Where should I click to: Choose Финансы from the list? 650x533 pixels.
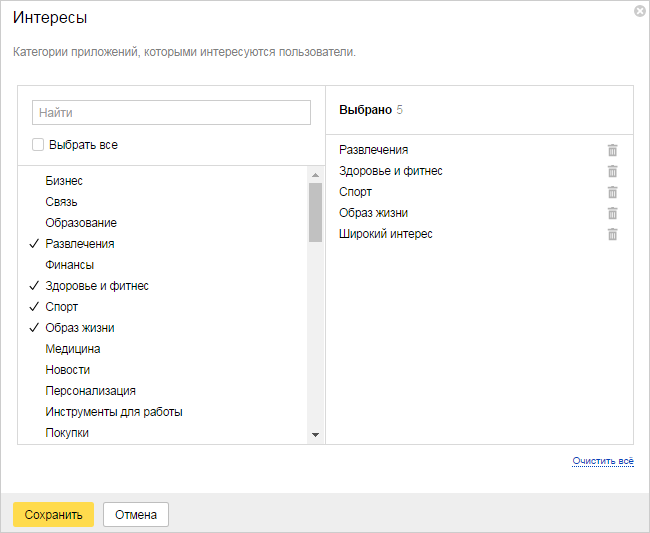pos(70,265)
